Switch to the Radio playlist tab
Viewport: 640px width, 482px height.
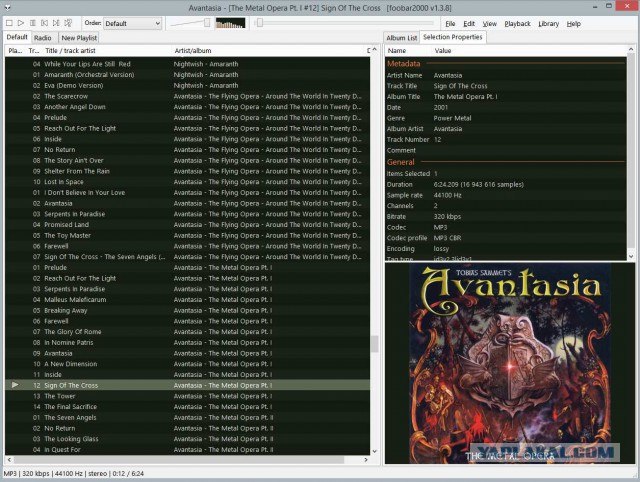point(43,38)
